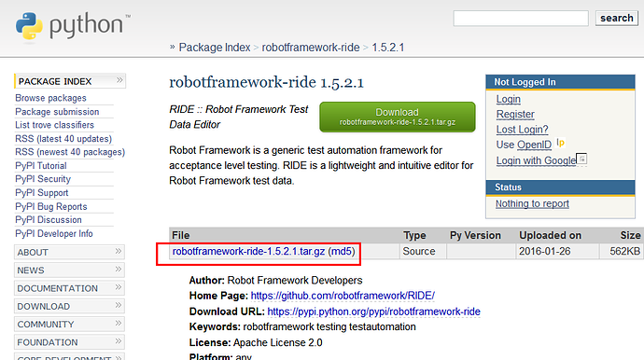
Task: Expand the DOCUMENTATION sidebar menu
Action: click(69, 288)
